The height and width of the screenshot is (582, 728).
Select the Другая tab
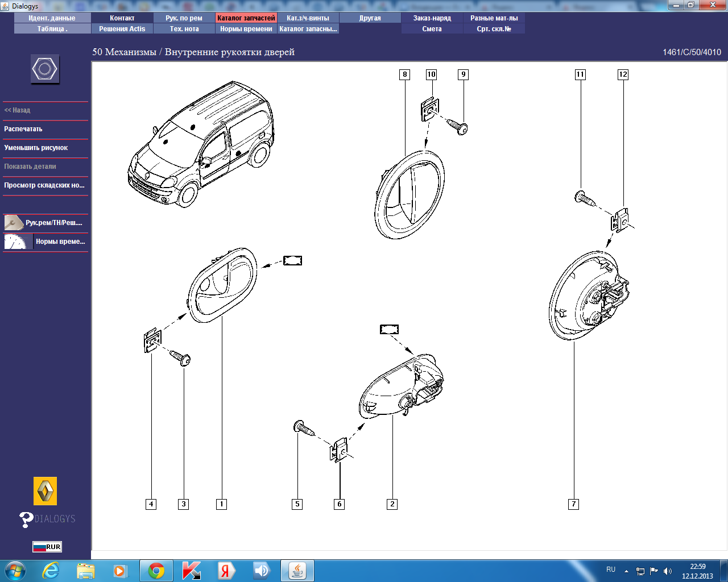click(370, 18)
